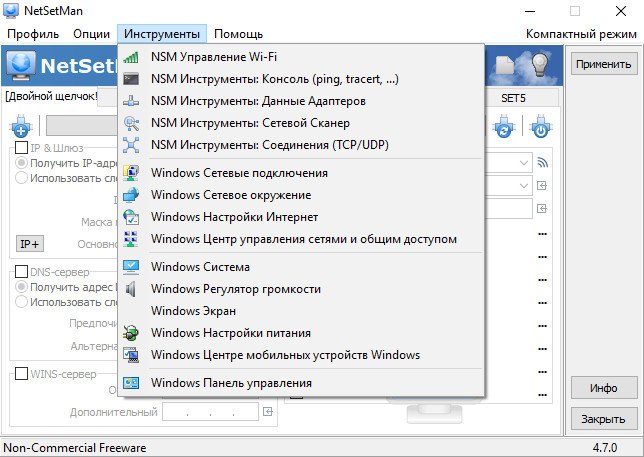Choose Windows Сетевые подключения entry

[301, 173]
